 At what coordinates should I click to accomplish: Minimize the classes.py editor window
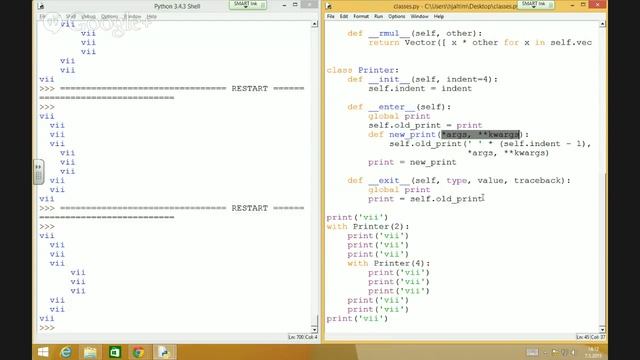(572, 5)
